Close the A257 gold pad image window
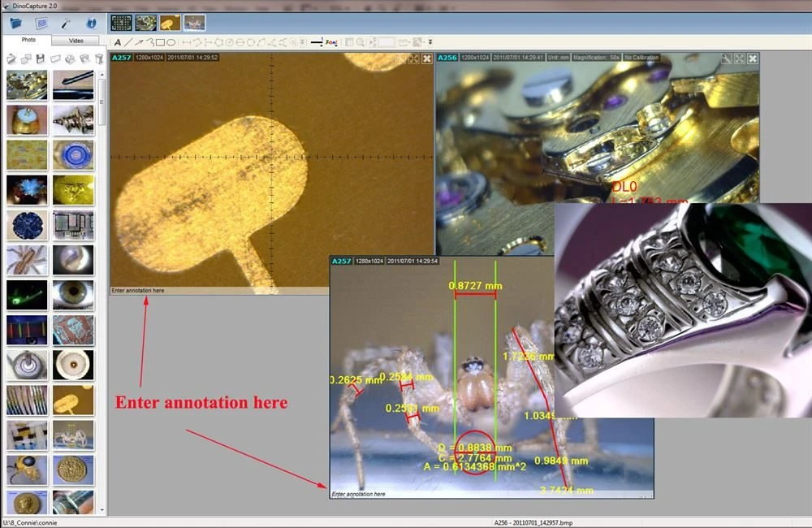812x528 pixels. click(427, 58)
